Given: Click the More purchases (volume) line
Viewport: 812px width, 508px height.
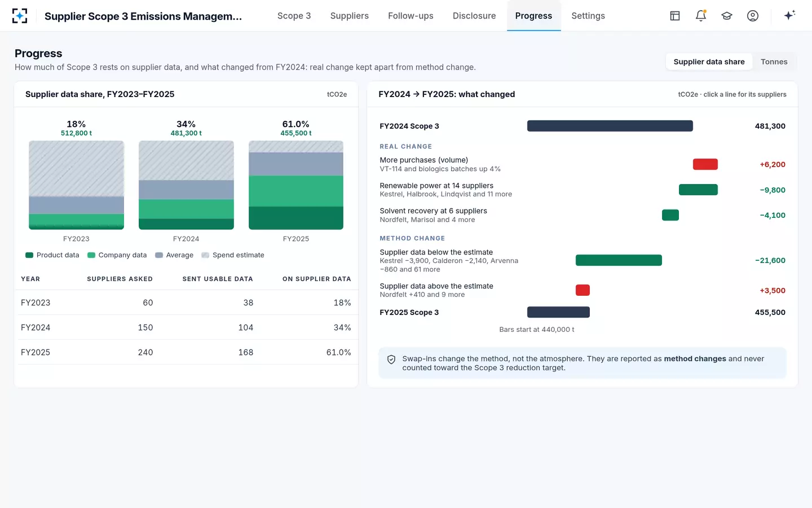Looking at the screenshot, I should (x=582, y=164).
